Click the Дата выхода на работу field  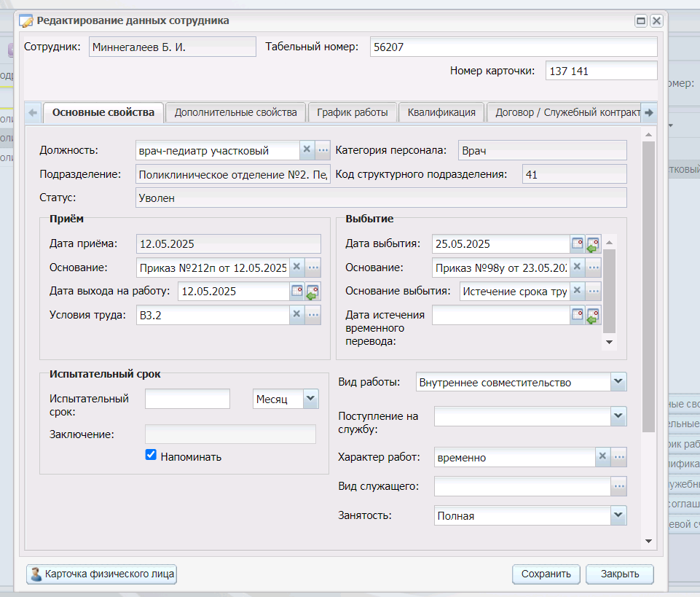point(234,292)
